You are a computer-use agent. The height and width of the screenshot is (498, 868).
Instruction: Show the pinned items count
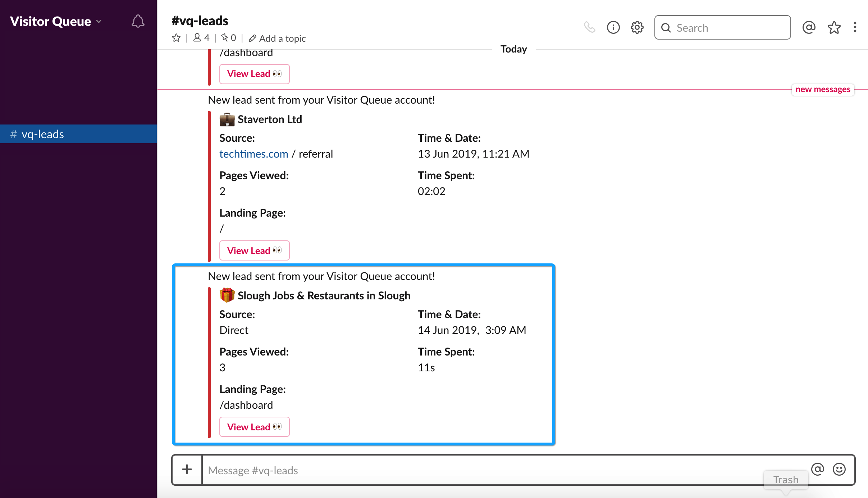pos(229,38)
